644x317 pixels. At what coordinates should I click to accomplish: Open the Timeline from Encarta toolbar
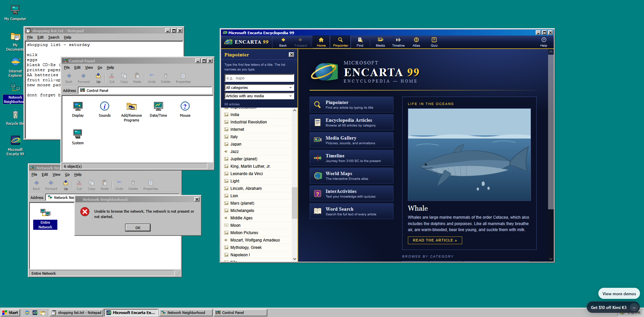pyautogui.click(x=398, y=42)
